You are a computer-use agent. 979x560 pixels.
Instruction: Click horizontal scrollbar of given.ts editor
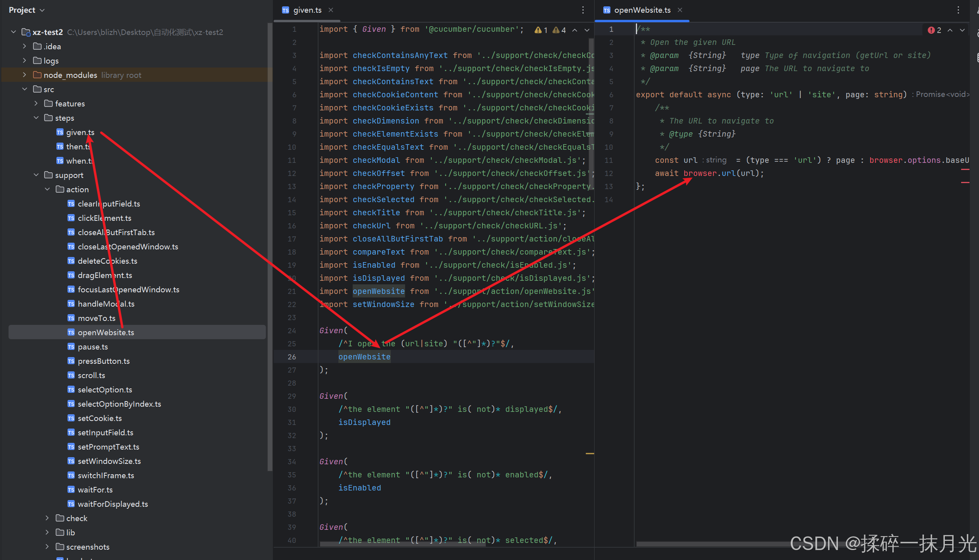(x=402, y=544)
